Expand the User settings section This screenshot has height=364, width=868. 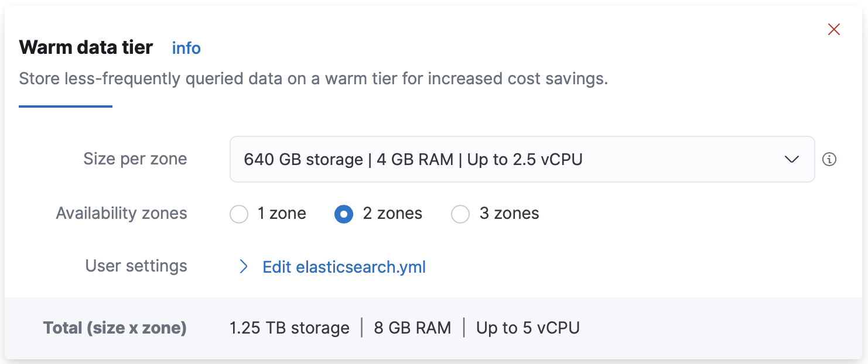point(344,266)
